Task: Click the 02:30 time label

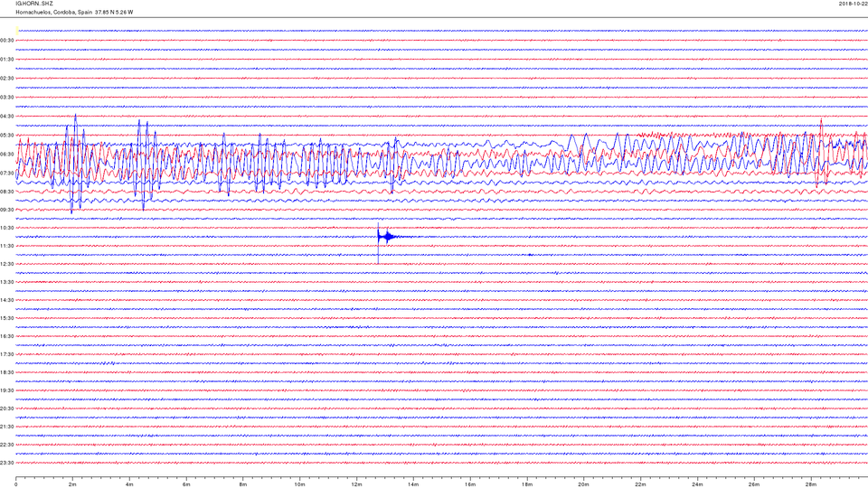Action: [7, 78]
